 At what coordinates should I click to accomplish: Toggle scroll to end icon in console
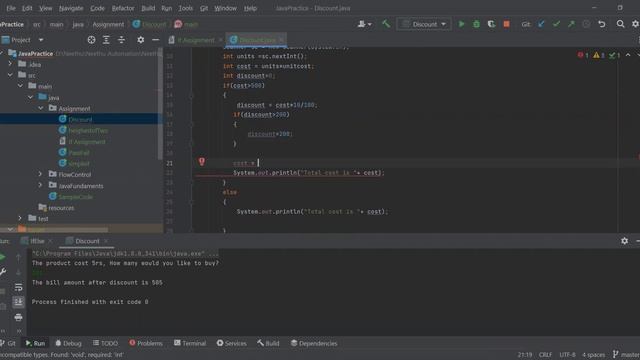click(x=18, y=302)
